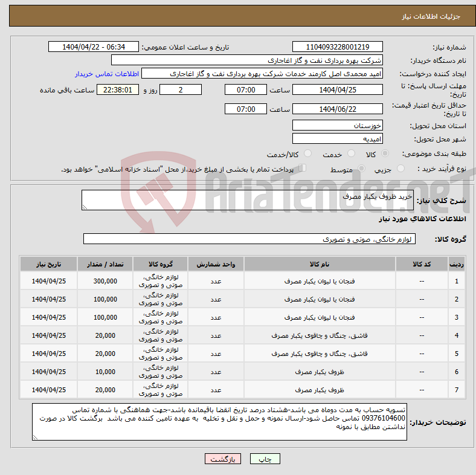Open the اطلاعات تماس خریدار link
The image size is (476, 475).
[107, 74]
